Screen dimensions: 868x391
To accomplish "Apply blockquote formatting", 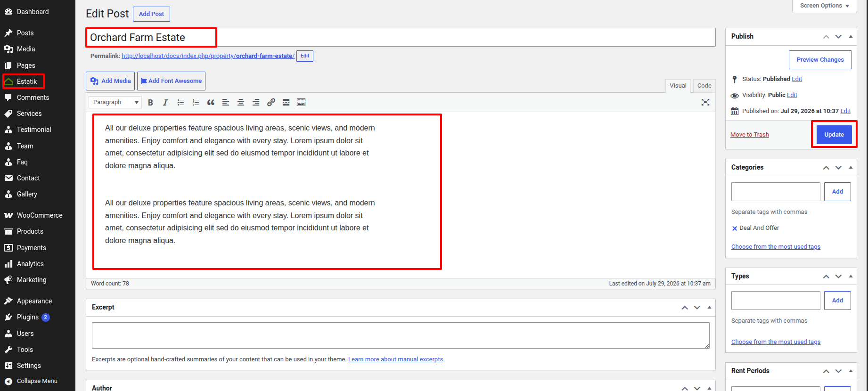I will (x=211, y=102).
